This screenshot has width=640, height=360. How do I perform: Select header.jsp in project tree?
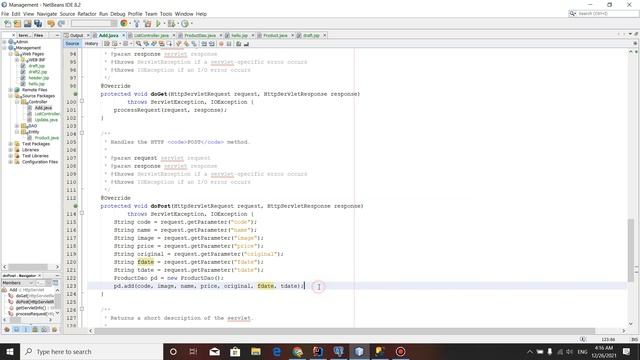click(x=39, y=78)
